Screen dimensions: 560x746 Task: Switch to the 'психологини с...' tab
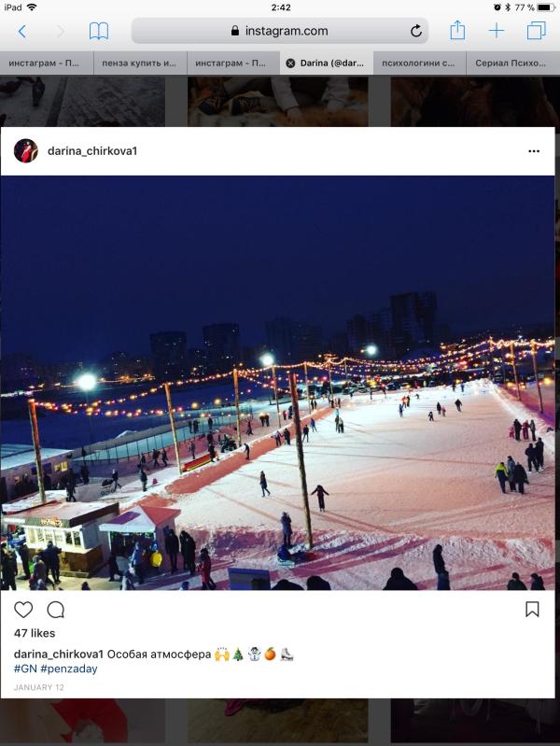coord(419,63)
